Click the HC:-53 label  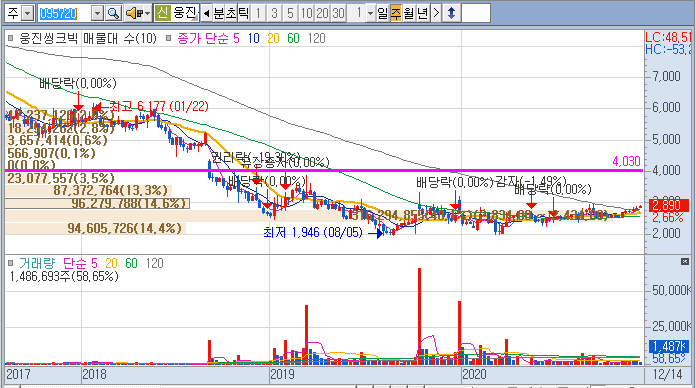pyautogui.click(x=668, y=49)
